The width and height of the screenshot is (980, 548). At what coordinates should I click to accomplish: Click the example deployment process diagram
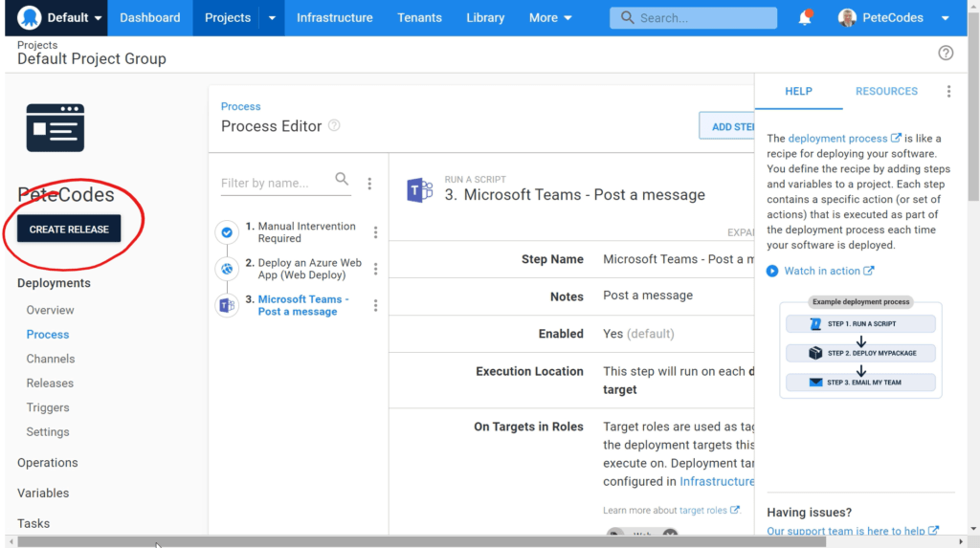coord(860,347)
